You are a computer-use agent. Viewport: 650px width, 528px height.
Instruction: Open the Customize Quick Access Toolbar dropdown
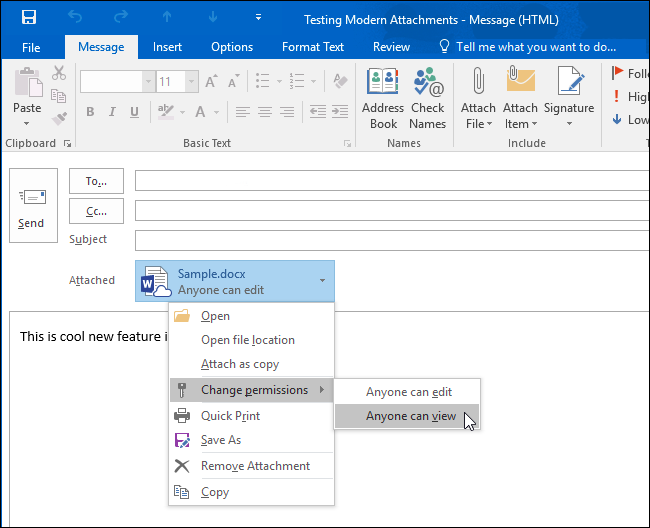pyautogui.click(x=258, y=17)
